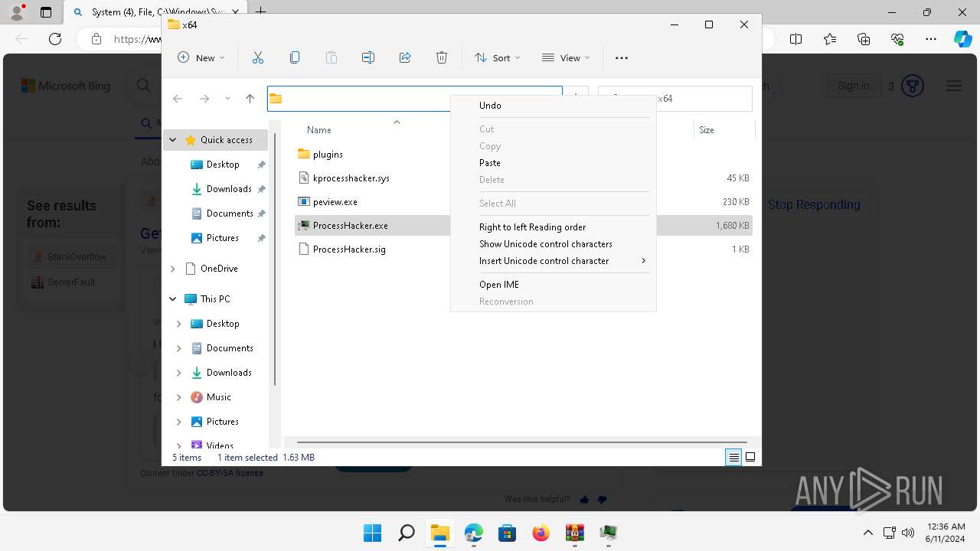Open the CC-BY-SA license link
Image resolution: width=980 pixels, height=551 pixels.
click(230, 473)
